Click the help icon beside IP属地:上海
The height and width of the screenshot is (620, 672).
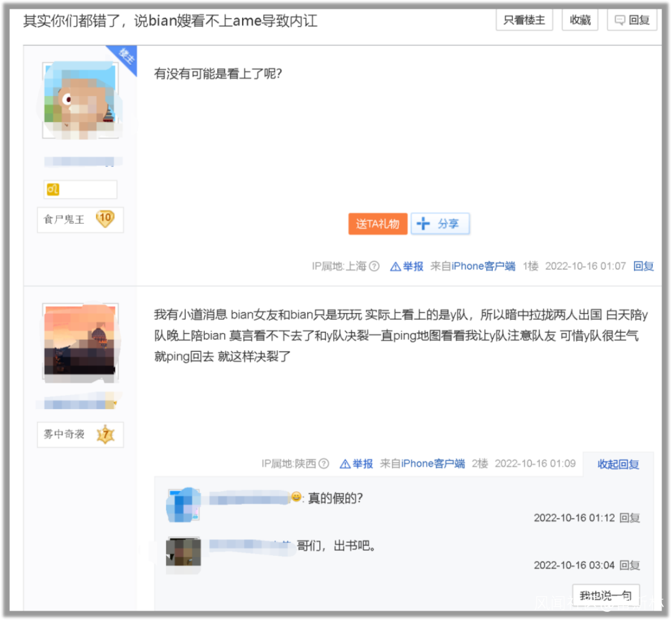[x=374, y=266]
